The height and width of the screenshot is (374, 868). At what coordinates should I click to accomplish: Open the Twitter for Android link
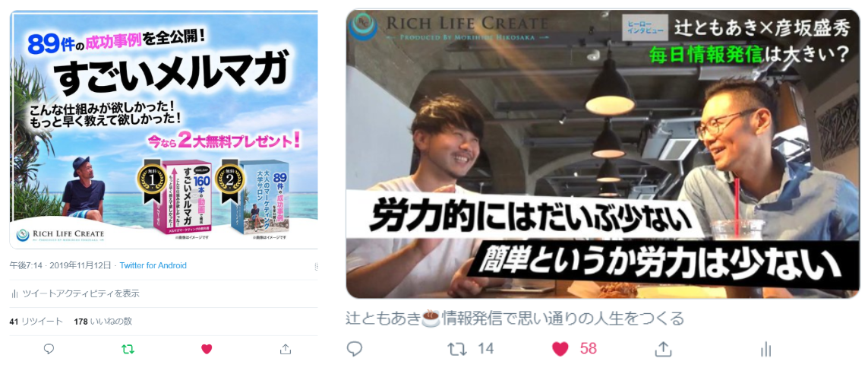pyautogui.click(x=153, y=265)
